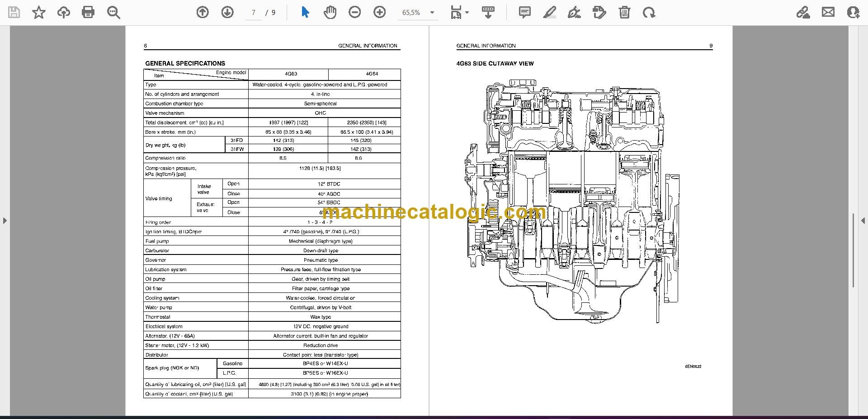Image resolution: width=868 pixels, height=419 pixels.
Task: Click the 'Compression ratio' row label
Action: 165,158
